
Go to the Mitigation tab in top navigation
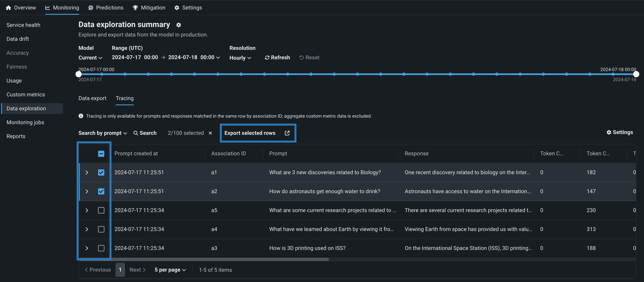pyautogui.click(x=149, y=8)
